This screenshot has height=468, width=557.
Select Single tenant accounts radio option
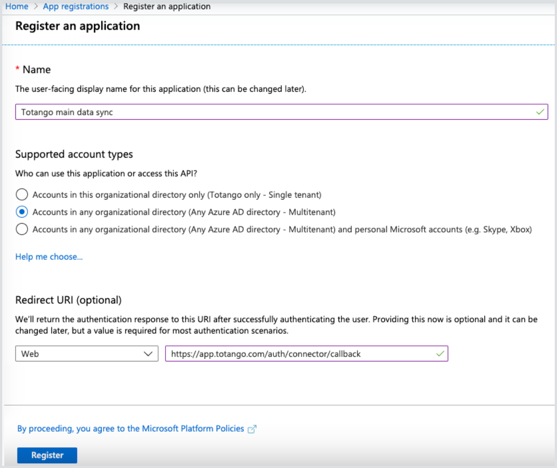22,194
